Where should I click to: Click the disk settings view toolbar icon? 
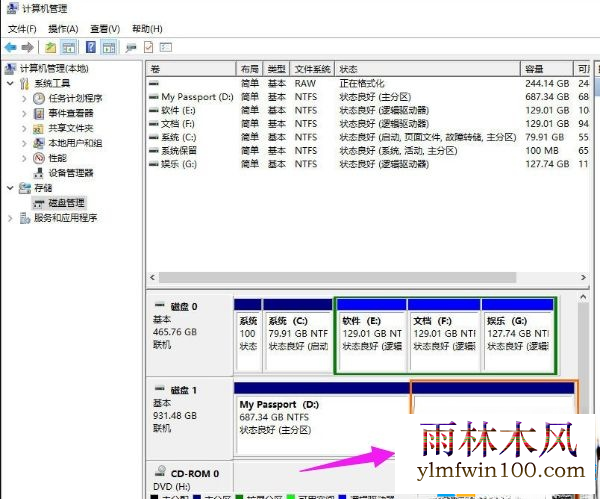(166, 47)
